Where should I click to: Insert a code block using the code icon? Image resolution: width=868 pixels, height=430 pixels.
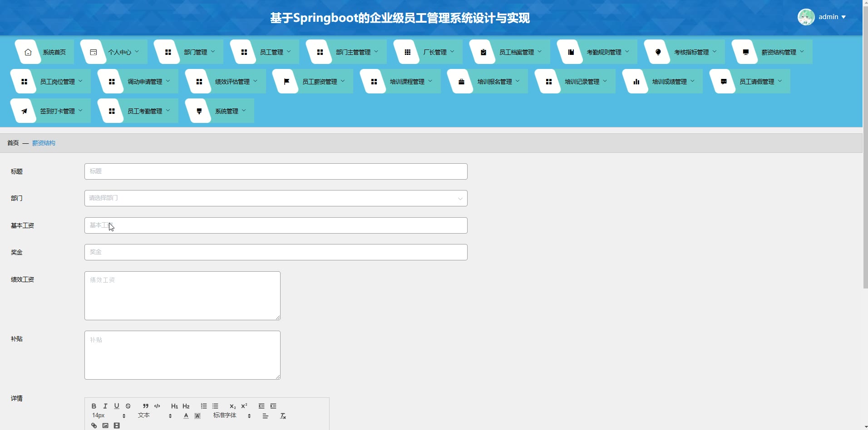[157, 406]
